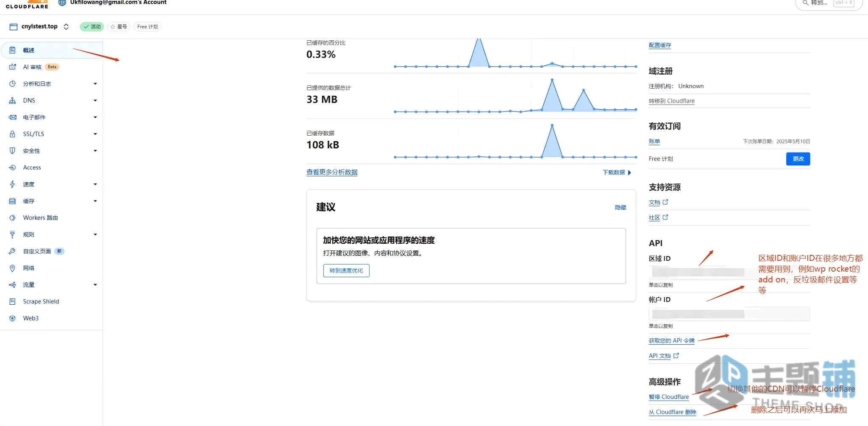The image size is (868, 426).
Task: Click external link icon next to 文档
Action: [665, 202]
